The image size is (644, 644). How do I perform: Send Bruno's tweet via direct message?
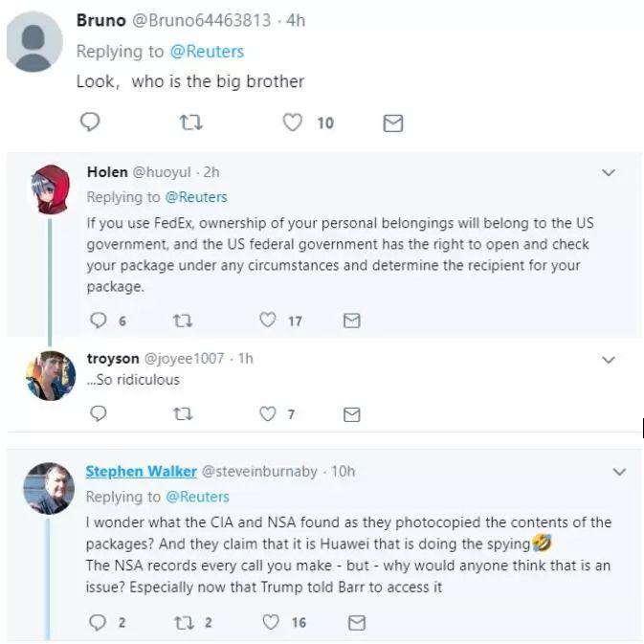coord(392,122)
